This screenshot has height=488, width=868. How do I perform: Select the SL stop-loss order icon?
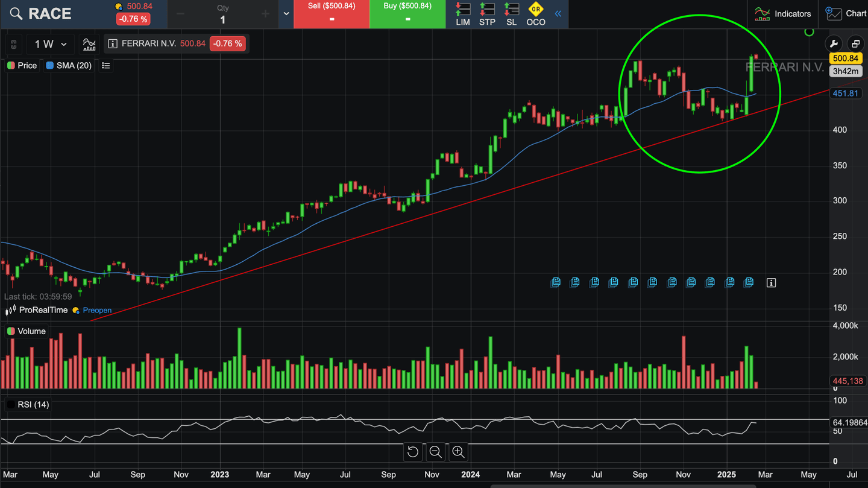511,14
